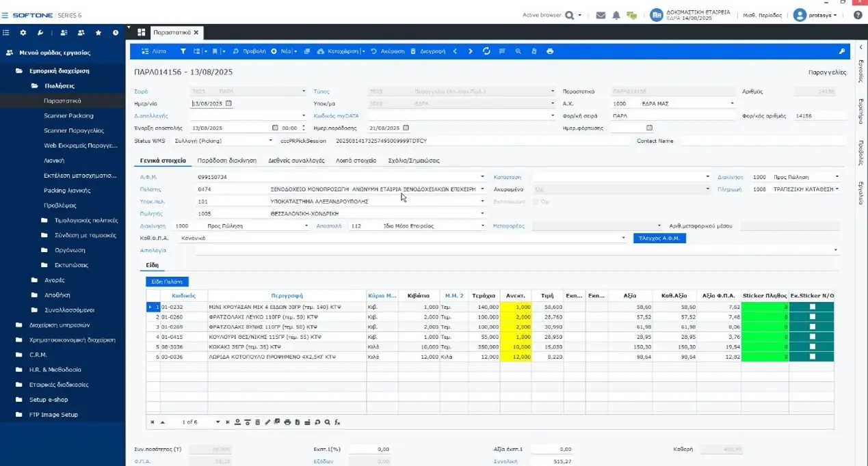The image size is (868, 466).
Task: Click the delete row trash icon under grid
Action: click(257, 422)
